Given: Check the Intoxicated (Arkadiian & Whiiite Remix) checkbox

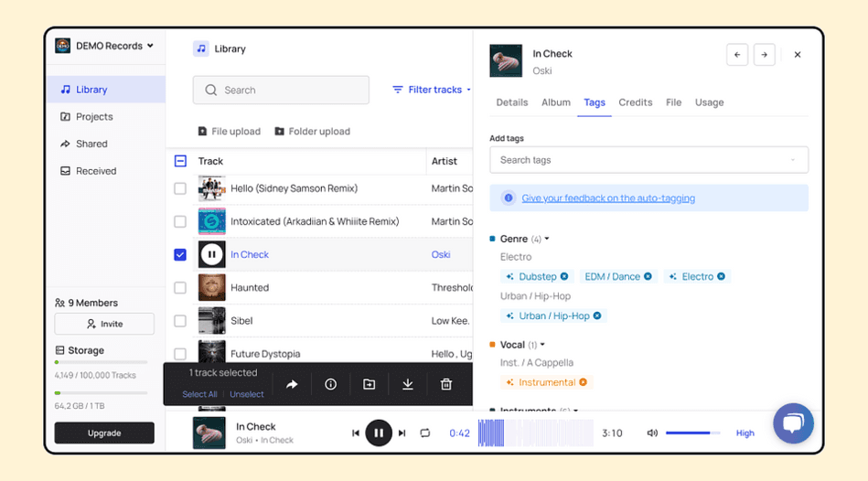Looking at the screenshot, I should (x=180, y=221).
